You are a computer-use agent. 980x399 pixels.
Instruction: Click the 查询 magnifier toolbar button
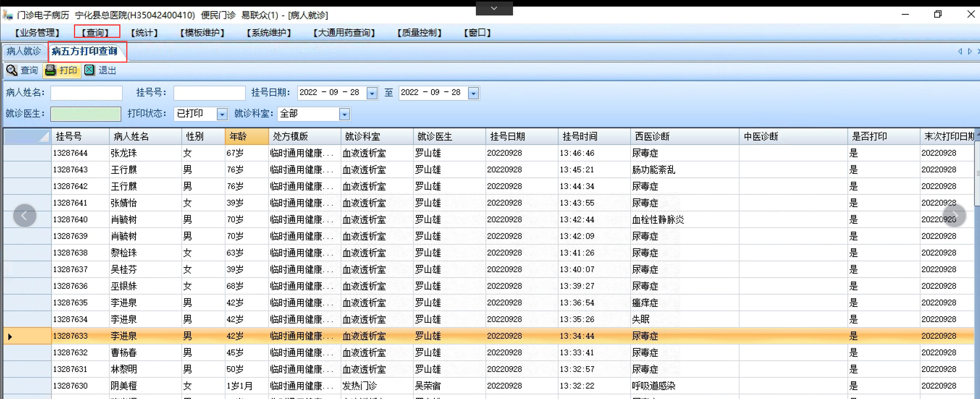point(22,70)
